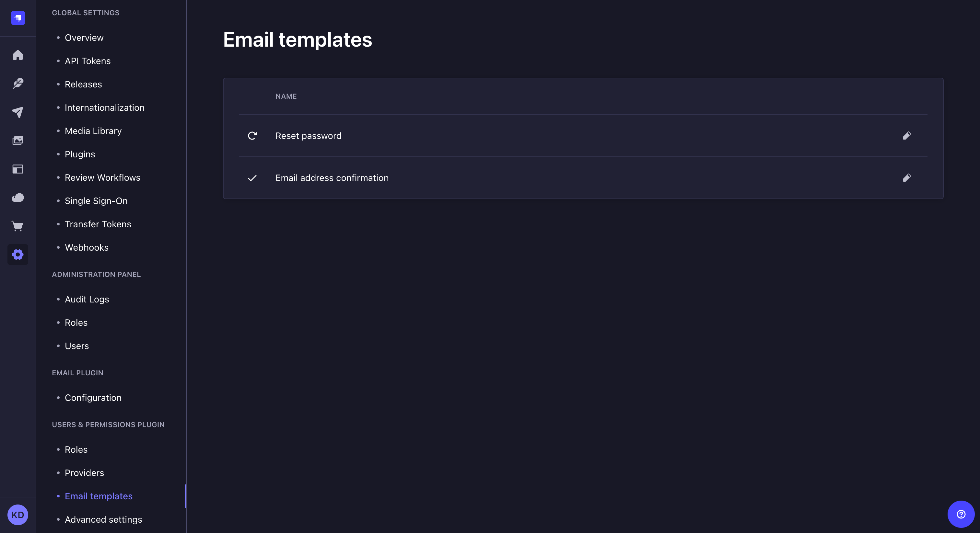Open Internationalization settings
Screen dimensions: 980x533
[105, 108]
